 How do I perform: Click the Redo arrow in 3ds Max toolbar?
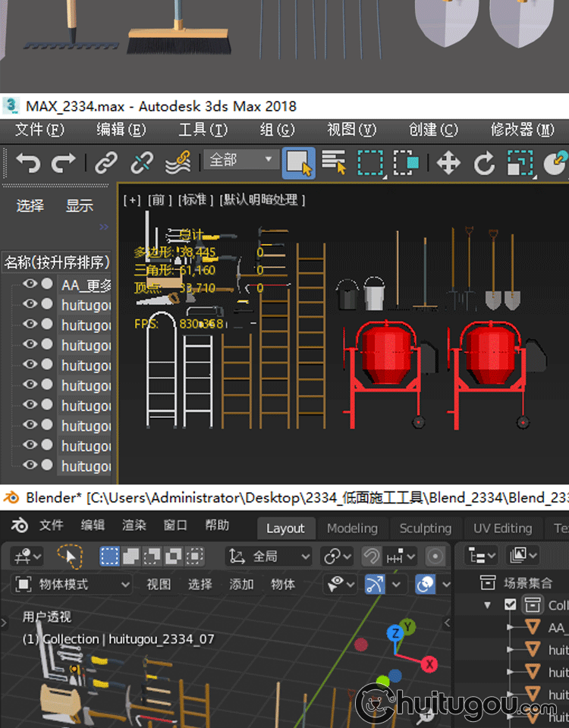[x=63, y=162]
